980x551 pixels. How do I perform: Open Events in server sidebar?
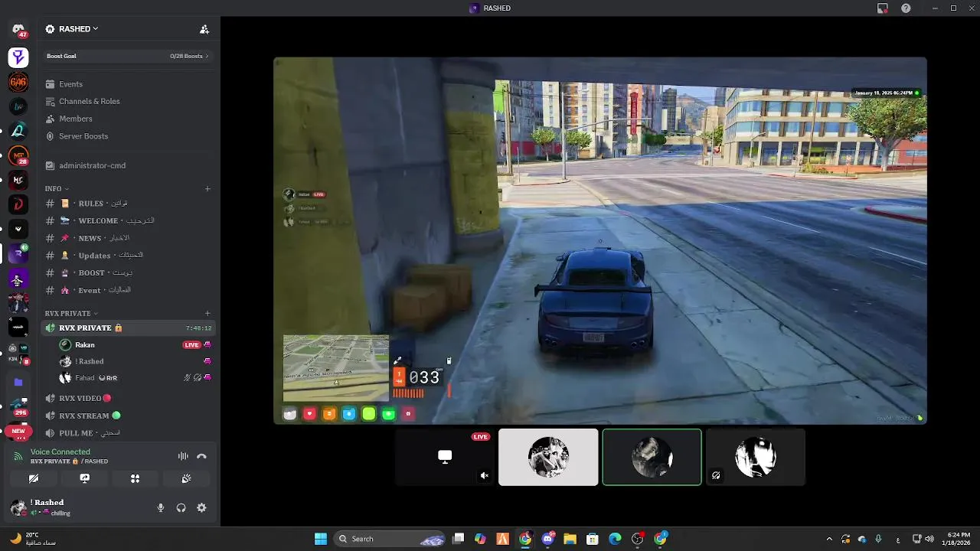coord(129,84)
